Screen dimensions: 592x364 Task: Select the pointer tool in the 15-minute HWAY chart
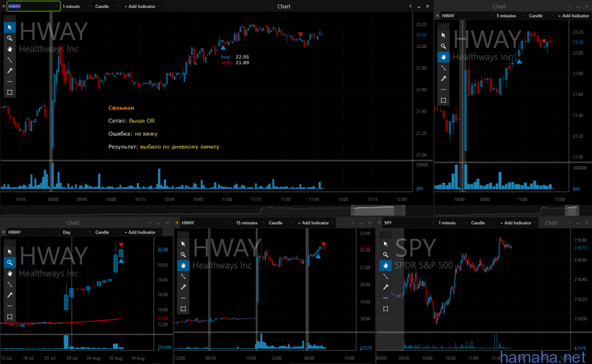(183, 244)
